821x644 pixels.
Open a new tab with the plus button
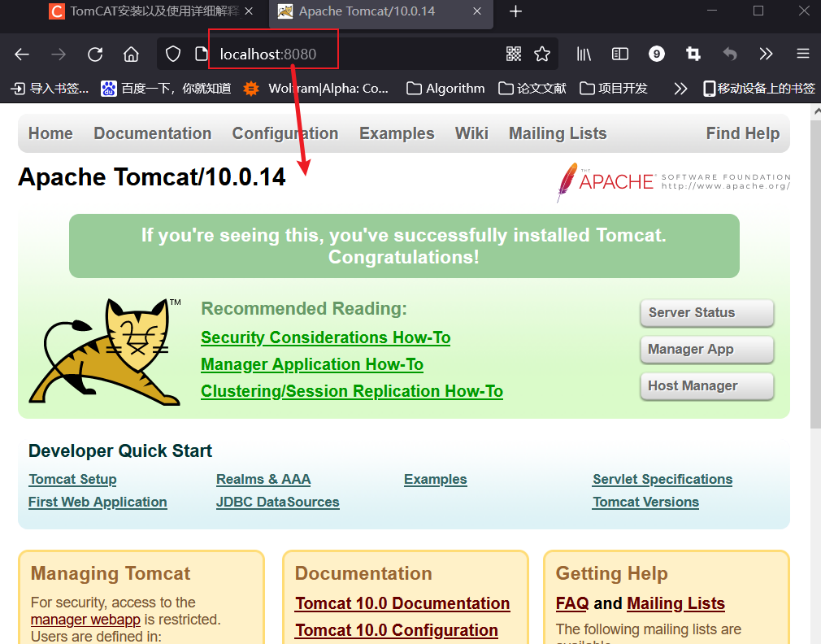(515, 11)
